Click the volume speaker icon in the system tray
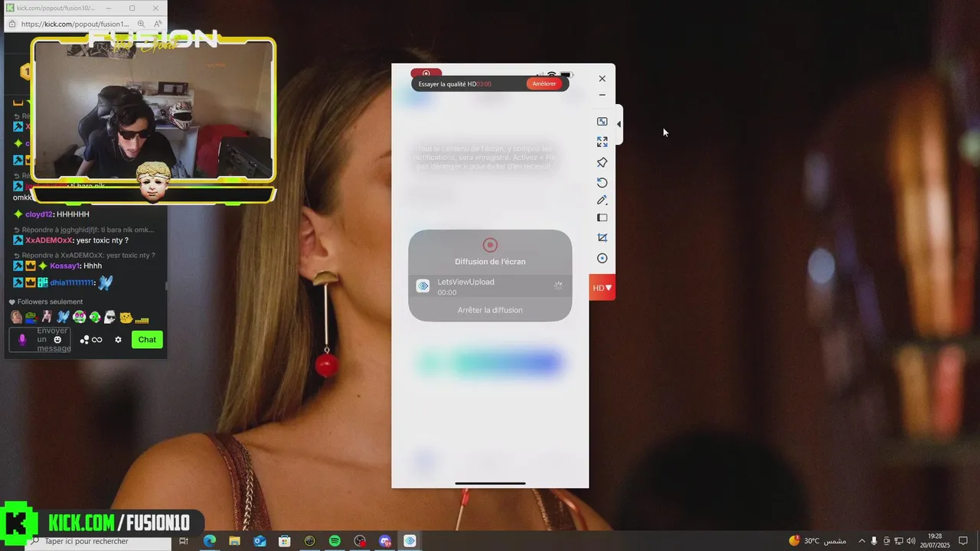 click(x=910, y=541)
